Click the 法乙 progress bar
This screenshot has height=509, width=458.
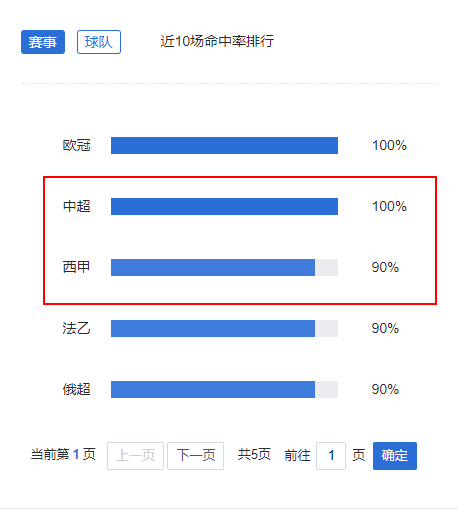click(224, 328)
